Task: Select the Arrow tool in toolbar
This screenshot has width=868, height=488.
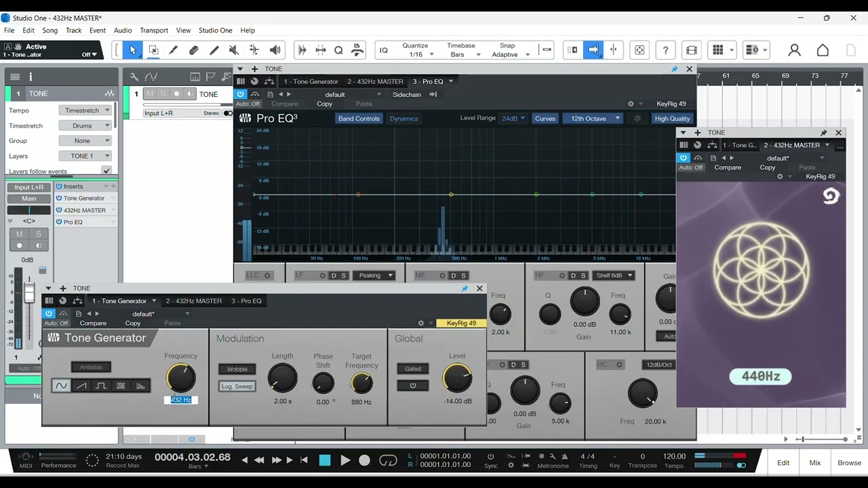Action: tap(132, 49)
